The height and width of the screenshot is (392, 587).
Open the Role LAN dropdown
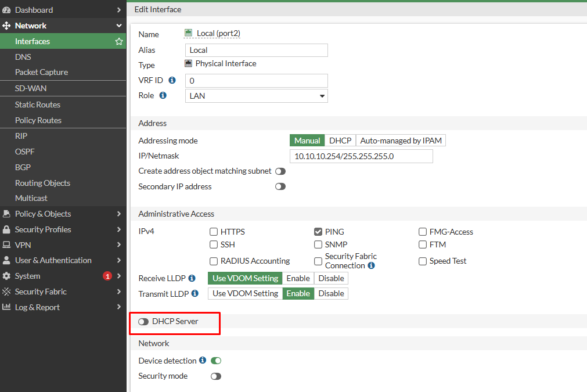(257, 96)
